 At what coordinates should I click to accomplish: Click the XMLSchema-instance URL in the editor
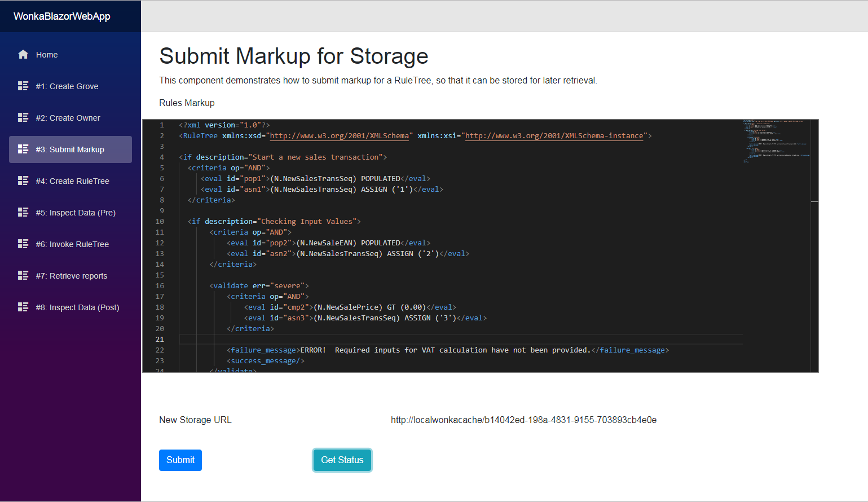coord(554,136)
